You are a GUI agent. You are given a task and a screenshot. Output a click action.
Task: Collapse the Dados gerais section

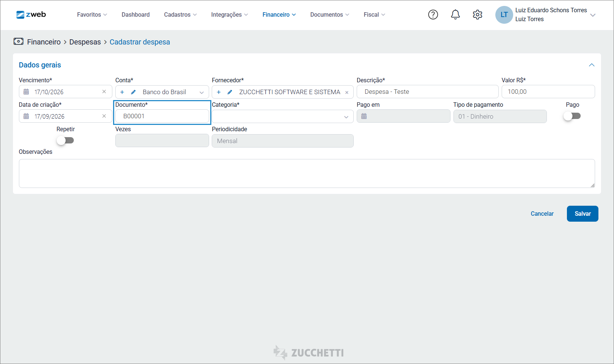coord(592,65)
